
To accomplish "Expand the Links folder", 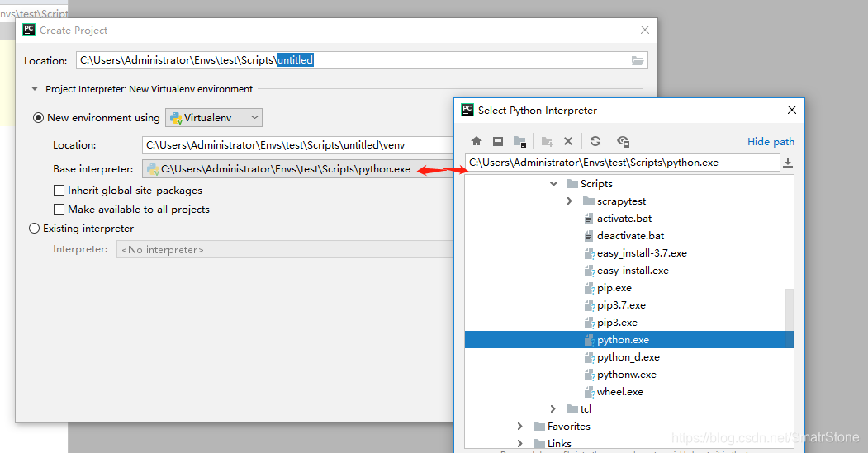I will click(x=519, y=443).
